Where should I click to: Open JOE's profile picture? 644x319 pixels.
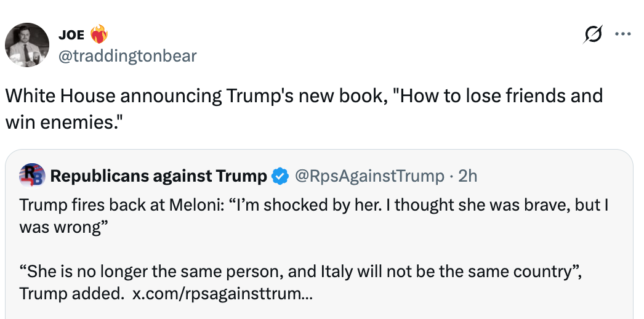[27, 45]
